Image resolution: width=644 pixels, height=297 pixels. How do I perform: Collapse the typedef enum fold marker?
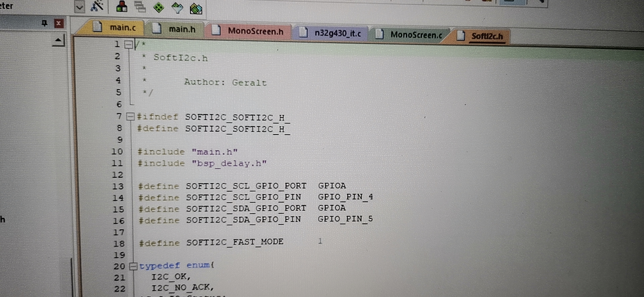(133, 266)
